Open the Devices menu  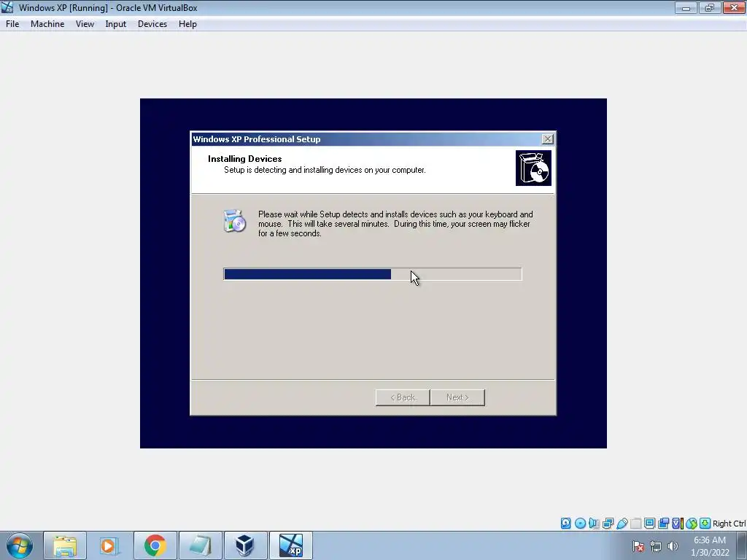152,24
